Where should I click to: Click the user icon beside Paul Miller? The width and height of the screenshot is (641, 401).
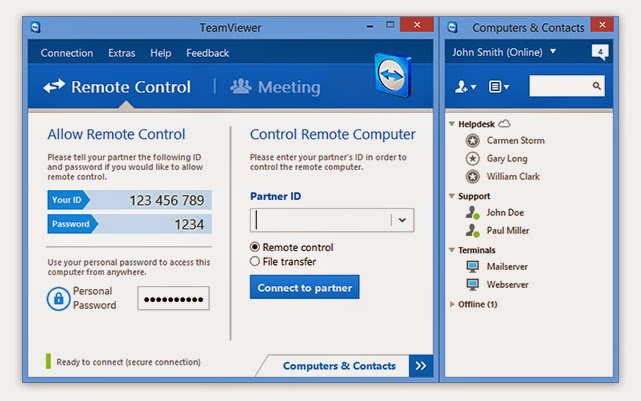[x=473, y=231]
